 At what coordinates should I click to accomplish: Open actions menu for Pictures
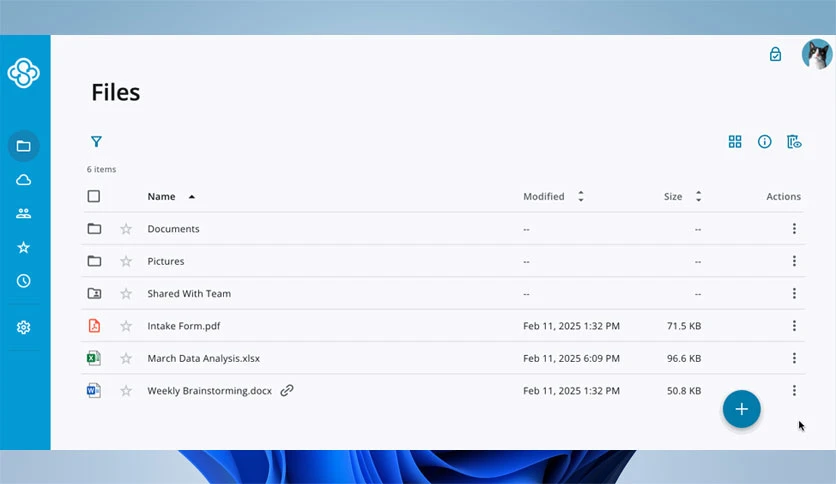point(794,261)
